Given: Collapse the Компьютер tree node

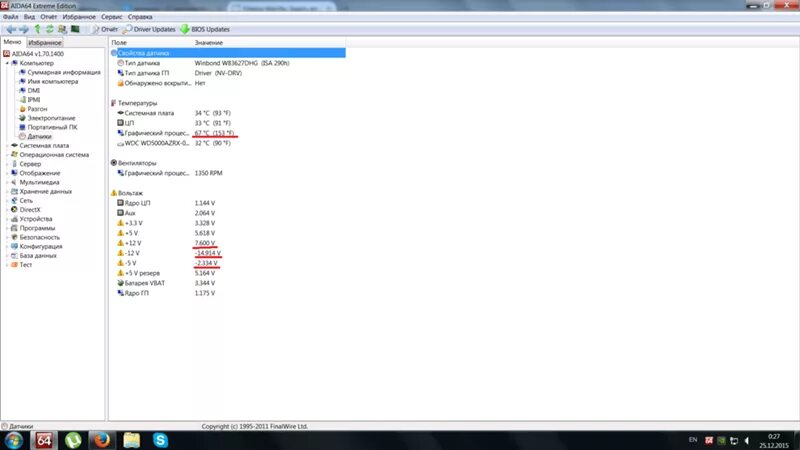Looking at the screenshot, I should (8, 63).
